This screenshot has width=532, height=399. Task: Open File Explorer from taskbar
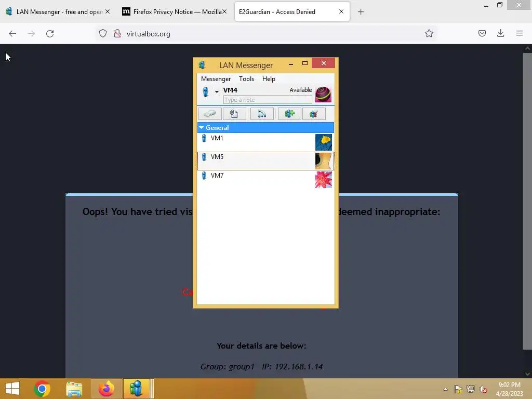[x=74, y=389]
